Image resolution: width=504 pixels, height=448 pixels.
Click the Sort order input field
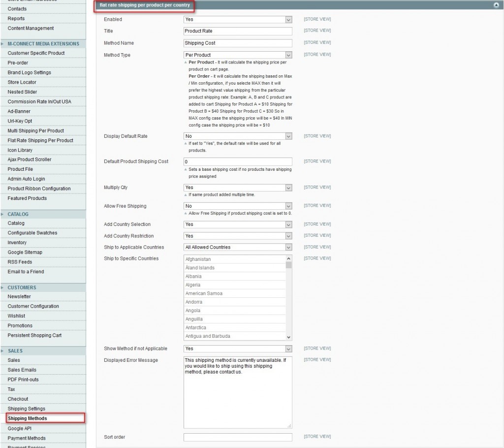(x=238, y=437)
